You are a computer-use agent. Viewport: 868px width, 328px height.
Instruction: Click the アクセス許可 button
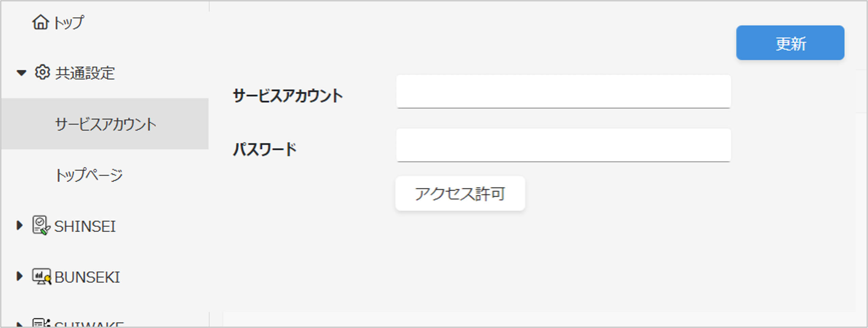pyautogui.click(x=460, y=193)
